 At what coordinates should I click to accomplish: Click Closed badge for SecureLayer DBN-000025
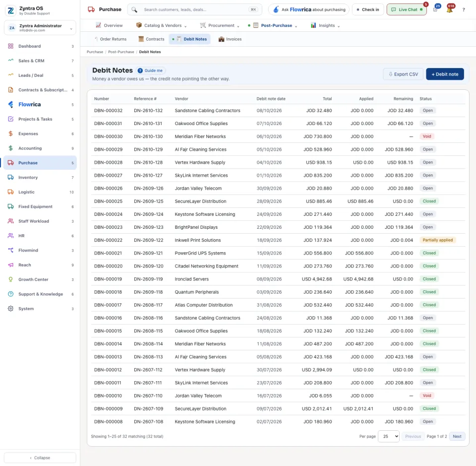click(x=429, y=201)
